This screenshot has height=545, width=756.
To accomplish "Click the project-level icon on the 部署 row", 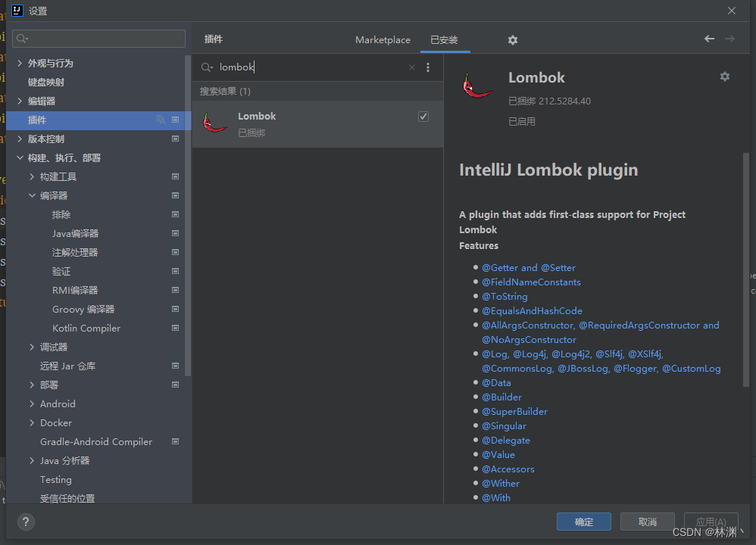I will (x=176, y=385).
